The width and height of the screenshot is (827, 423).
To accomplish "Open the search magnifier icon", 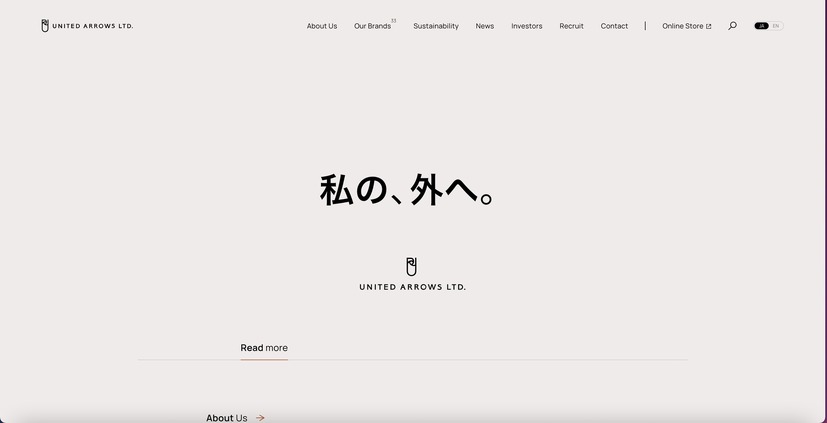I will pos(732,26).
